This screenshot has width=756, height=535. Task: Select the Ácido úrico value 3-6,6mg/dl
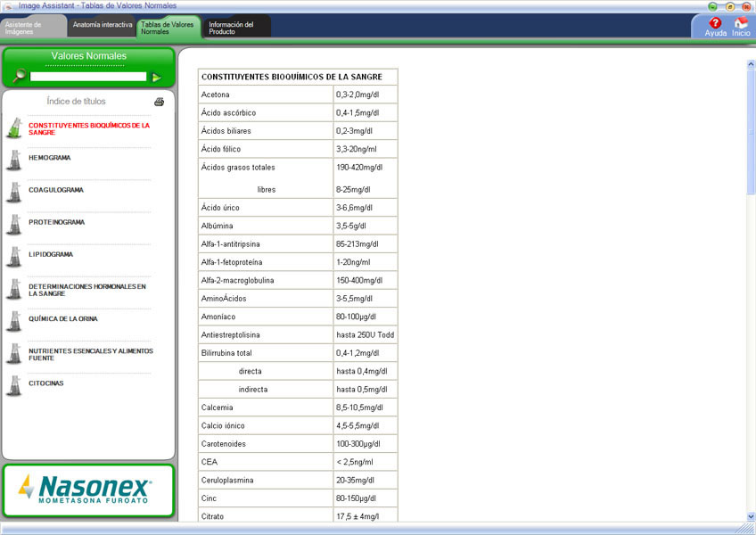[355, 208]
